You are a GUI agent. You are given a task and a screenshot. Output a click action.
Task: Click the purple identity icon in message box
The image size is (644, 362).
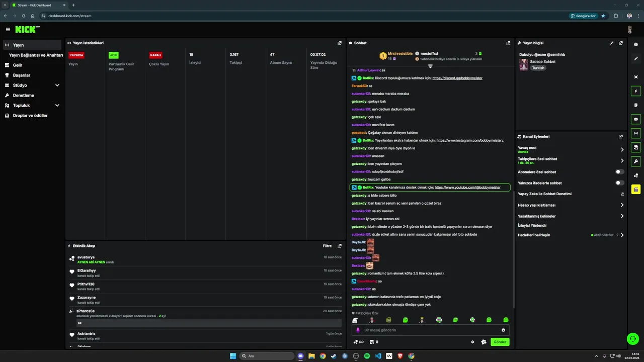tap(358, 330)
